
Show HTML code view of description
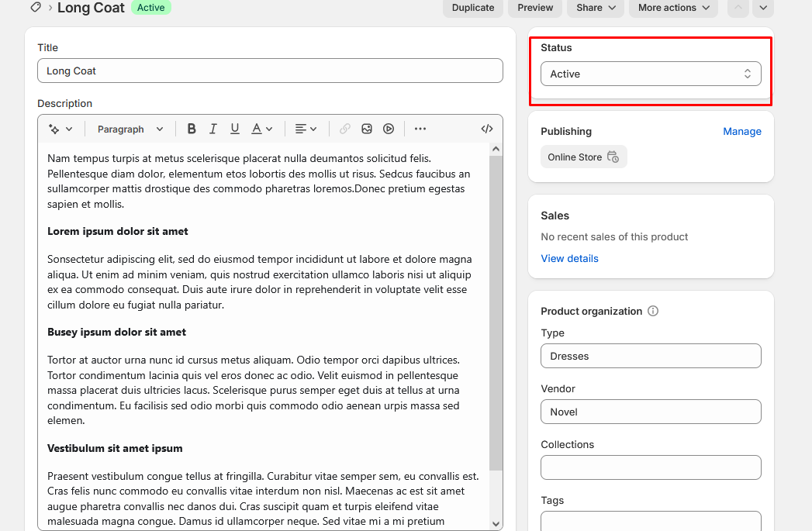coord(487,129)
